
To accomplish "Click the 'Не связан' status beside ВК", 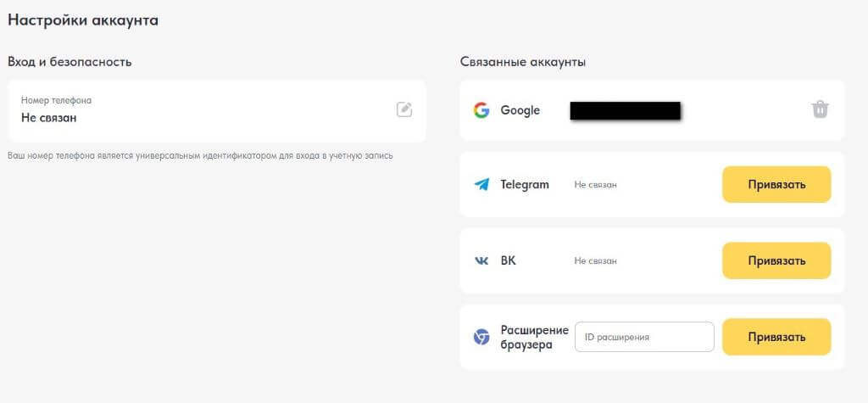I will click(595, 260).
